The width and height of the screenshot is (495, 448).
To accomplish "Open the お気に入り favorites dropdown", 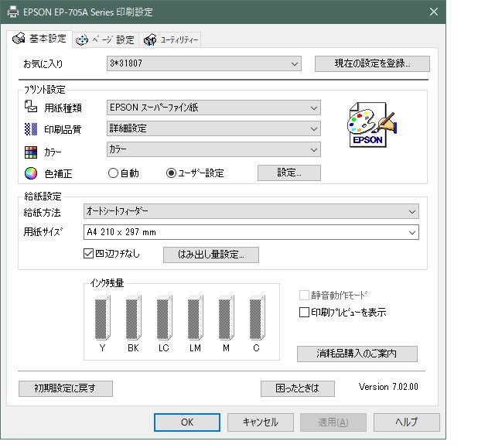I will coord(203,63).
